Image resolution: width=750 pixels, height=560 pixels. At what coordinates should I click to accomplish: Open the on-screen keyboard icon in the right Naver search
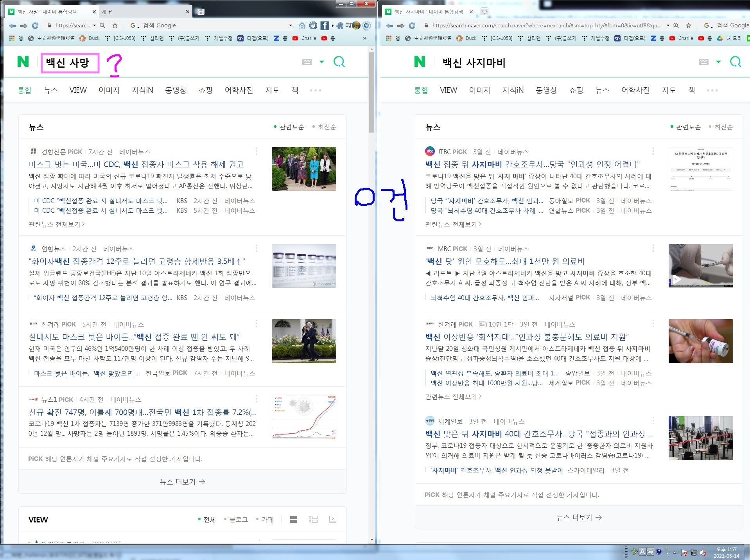703,62
